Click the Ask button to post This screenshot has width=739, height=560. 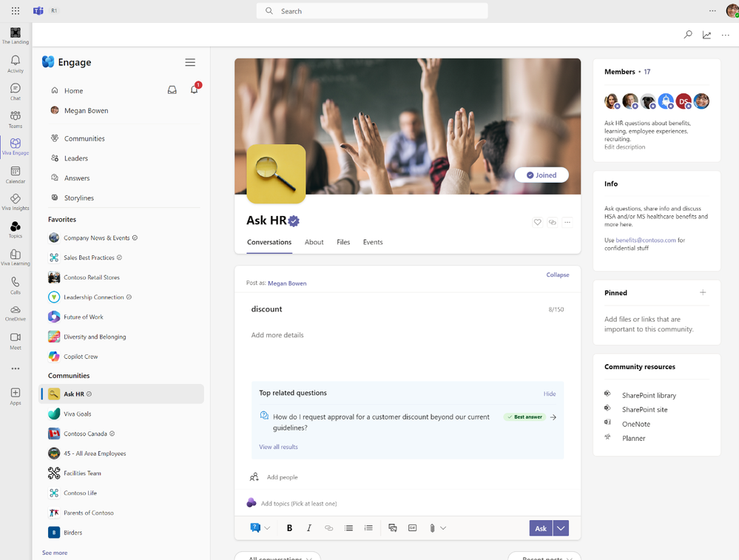541,528
